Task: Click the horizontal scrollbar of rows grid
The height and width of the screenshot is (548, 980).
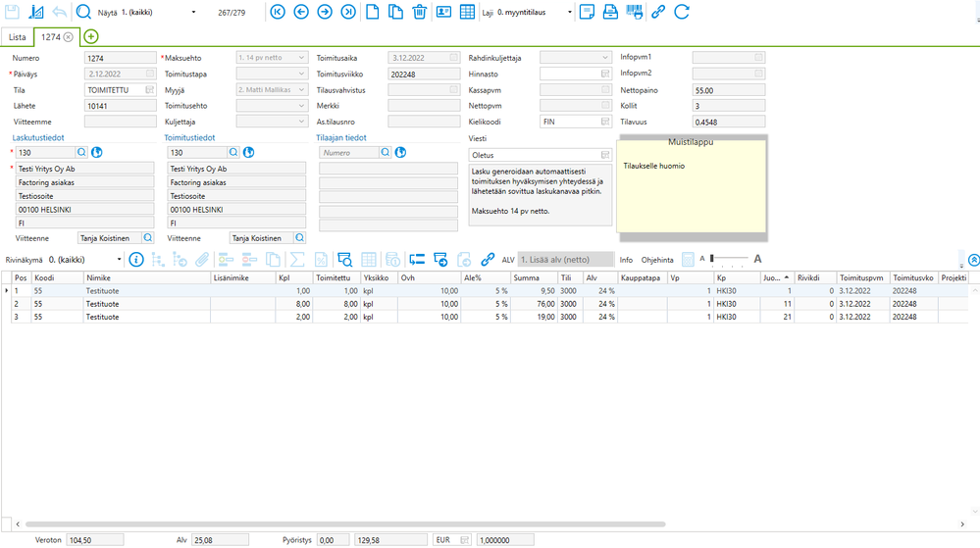Action: [345, 524]
